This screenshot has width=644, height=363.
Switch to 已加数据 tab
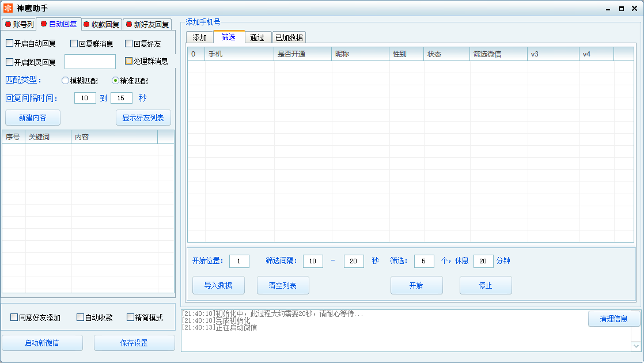pos(289,37)
